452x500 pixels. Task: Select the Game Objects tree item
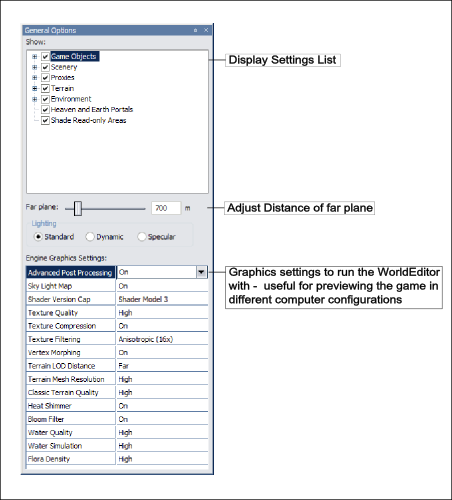tap(74, 56)
